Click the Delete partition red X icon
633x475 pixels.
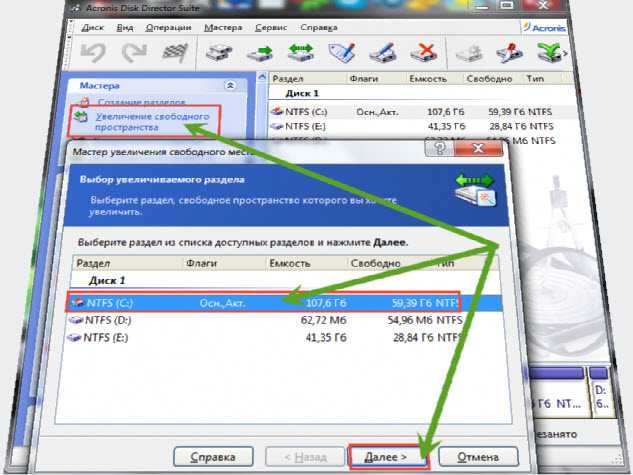[x=423, y=52]
